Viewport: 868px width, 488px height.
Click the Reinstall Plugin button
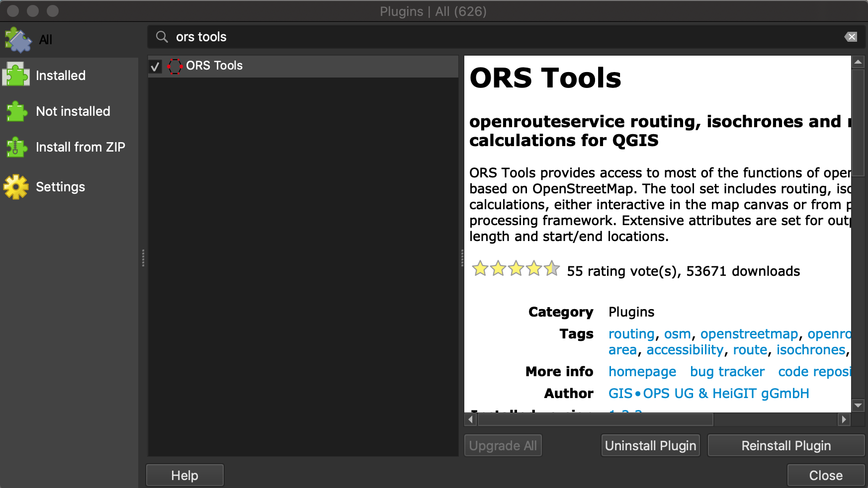(x=786, y=446)
